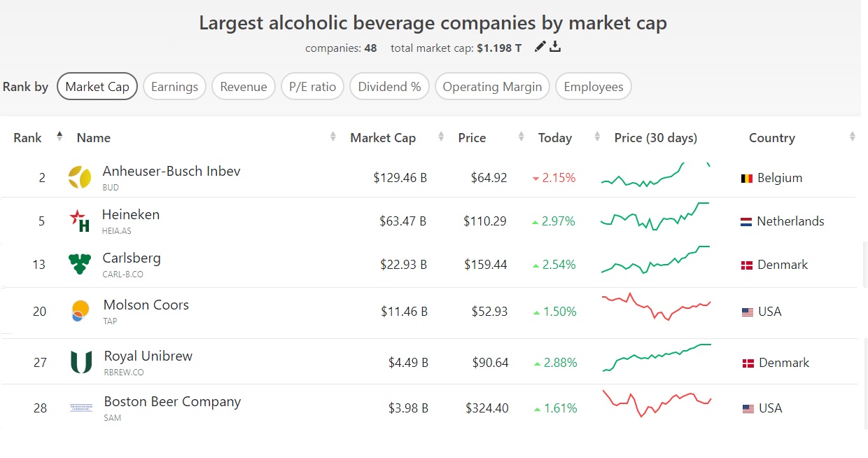This screenshot has width=868, height=458.
Task: Sort by Today column arrows
Action: [x=597, y=137]
